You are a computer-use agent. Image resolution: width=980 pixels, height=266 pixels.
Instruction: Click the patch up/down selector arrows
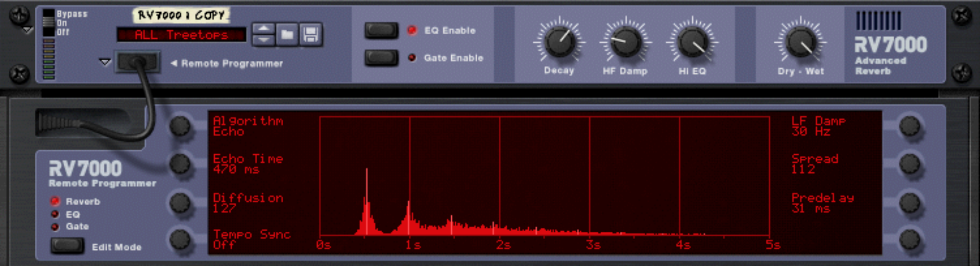click(263, 35)
